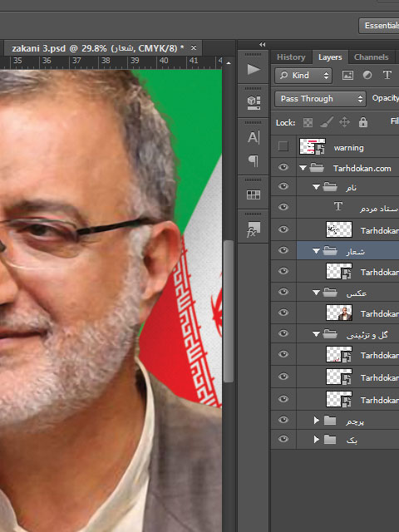Lock all padlock icon
This screenshot has width=399, height=532.
(363, 122)
